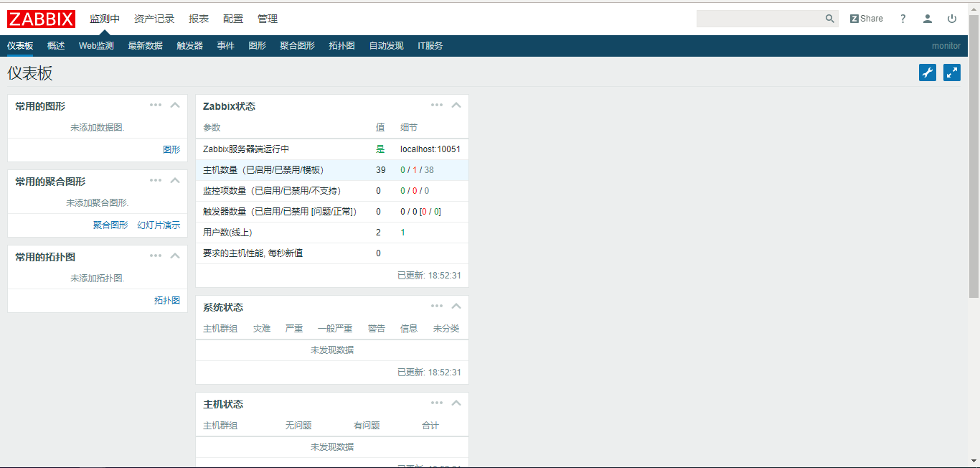The width and height of the screenshot is (980, 468).
Task: Click the 用户数(线上) row label
Action: (227, 233)
